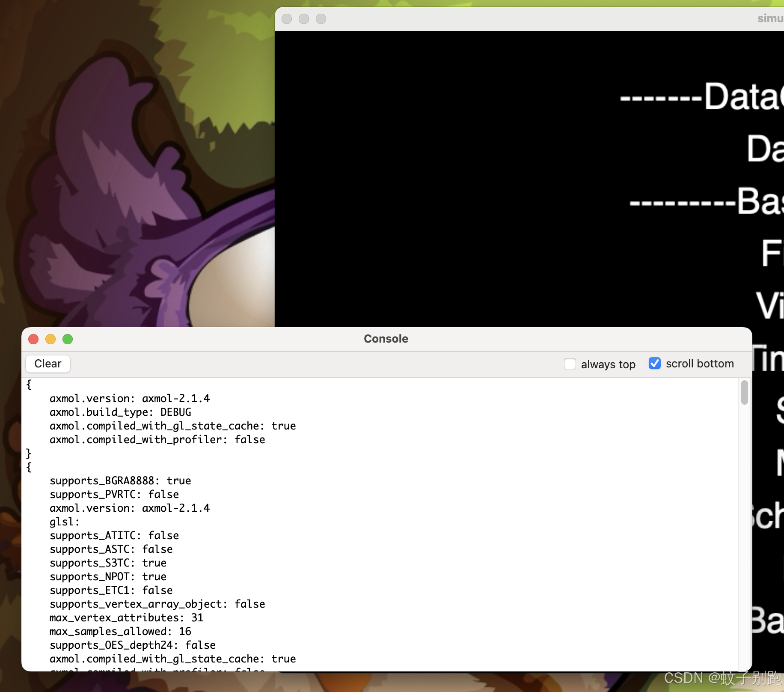Select the axmol.version log line
This screenshot has height=692, width=784.
point(128,398)
